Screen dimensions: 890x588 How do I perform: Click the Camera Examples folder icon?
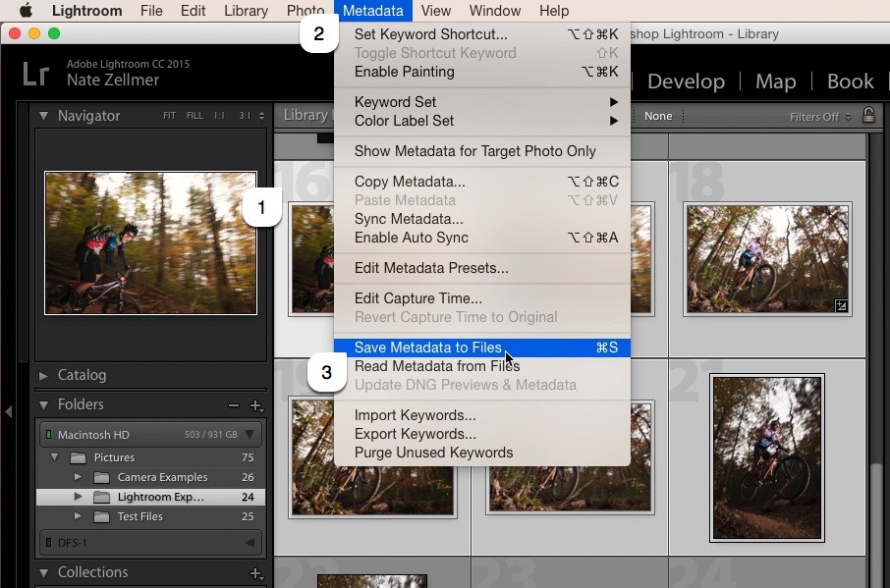click(101, 477)
